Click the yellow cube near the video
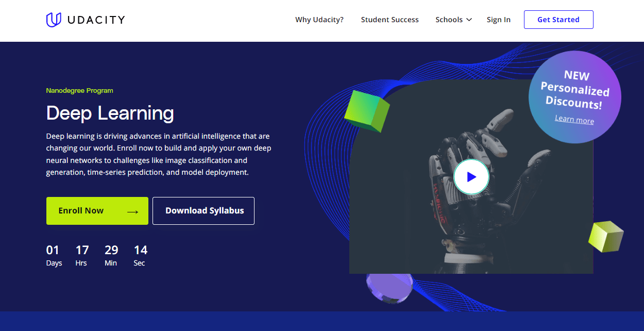644x331 pixels. pos(606,238)
